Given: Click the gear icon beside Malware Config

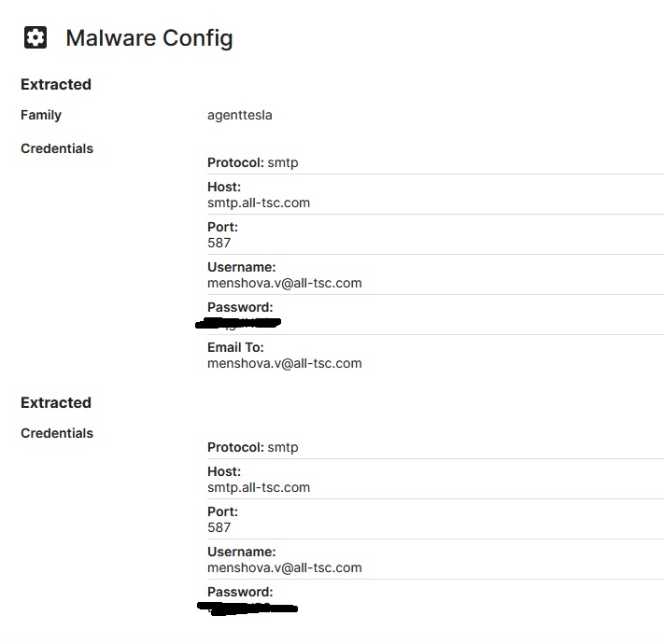Looking at the screenshot, I should [x=35, y=37].
